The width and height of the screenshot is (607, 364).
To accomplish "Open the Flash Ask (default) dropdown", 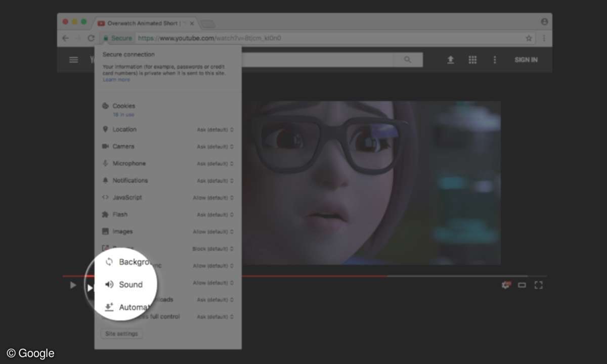I will tap(215, 215).
